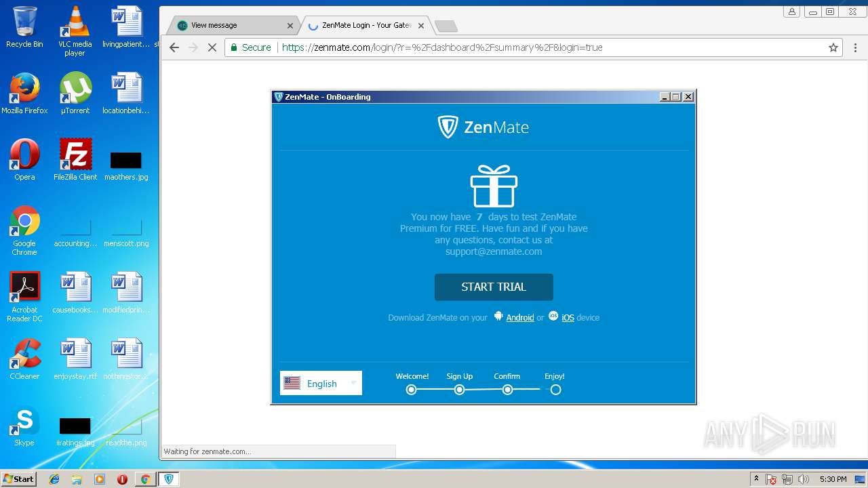Launch Skype from the desktop

24,426
